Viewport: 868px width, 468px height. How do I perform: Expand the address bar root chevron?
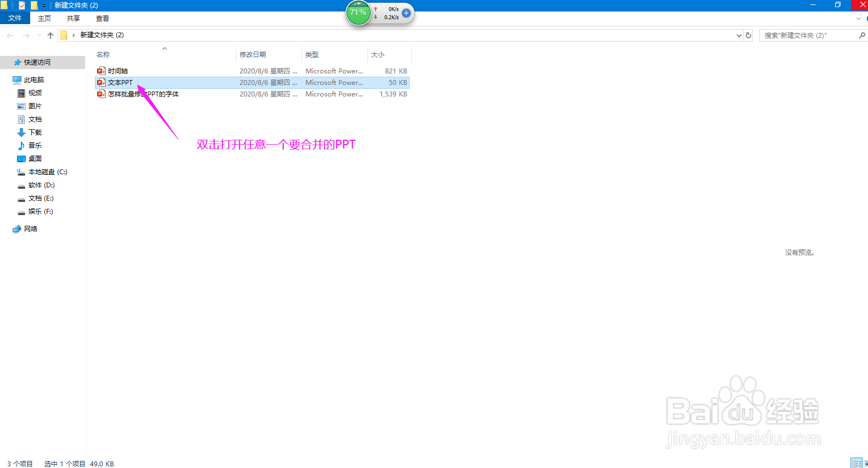(x=73, y=35)
